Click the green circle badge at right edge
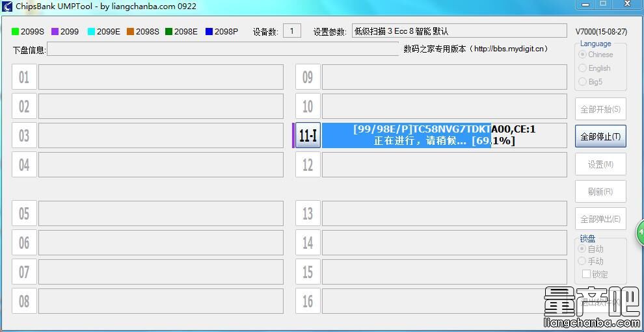Viewport: 644px width, 332px height. pyautogui.click(x=640, y=233)
